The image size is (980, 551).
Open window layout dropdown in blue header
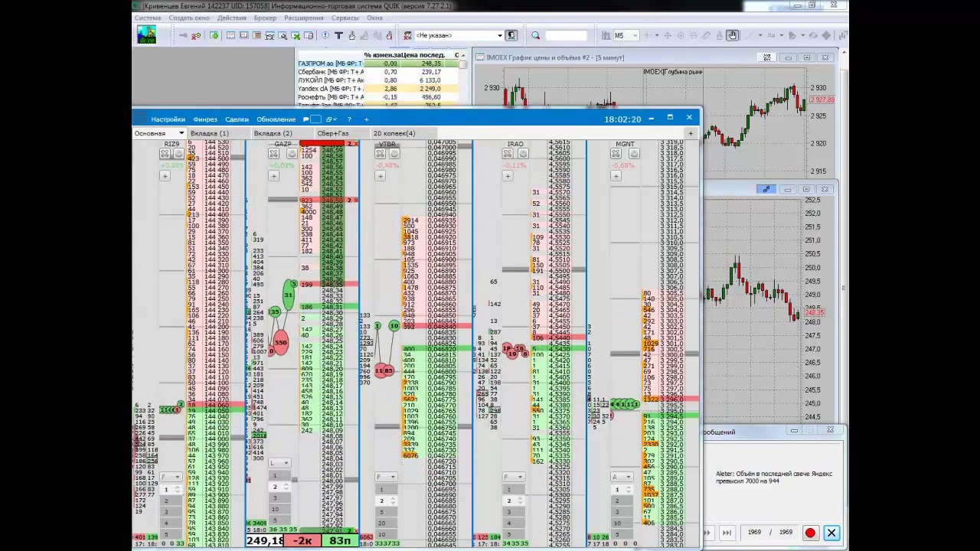pyautogui.click(x=332, y=119)
